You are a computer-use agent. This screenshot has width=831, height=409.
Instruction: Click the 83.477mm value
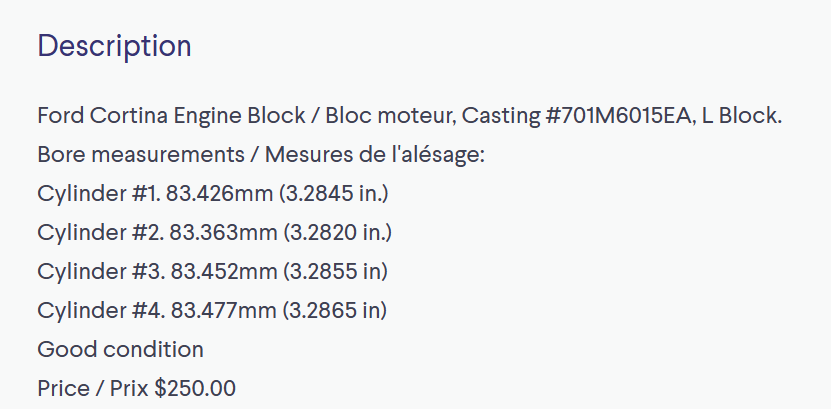[x=223, y=310]
